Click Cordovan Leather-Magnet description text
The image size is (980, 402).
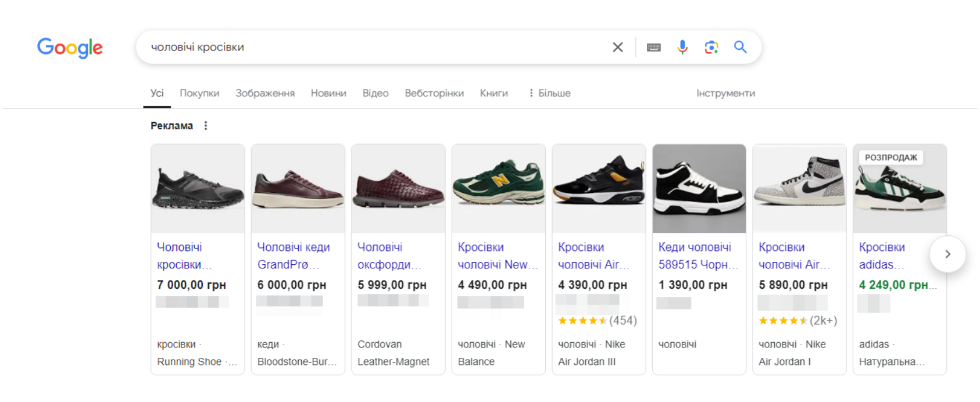pyautogui.click(x=394, y=353)
